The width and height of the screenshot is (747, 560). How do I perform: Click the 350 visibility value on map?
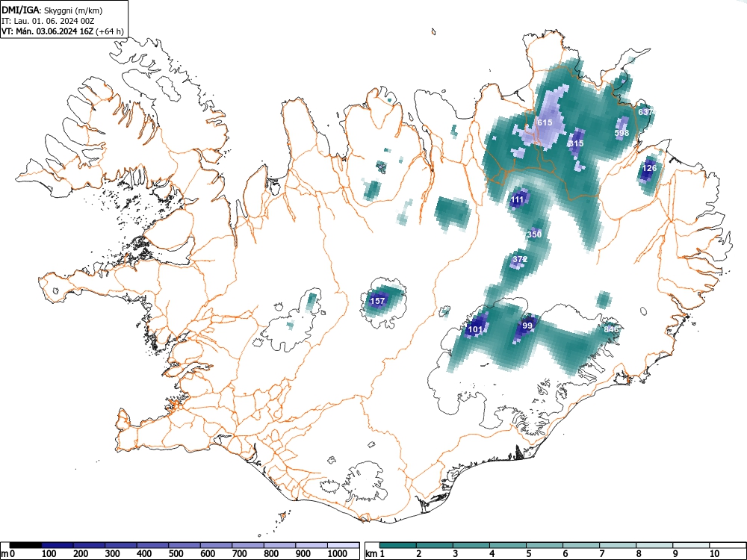(x=534, y=234)
